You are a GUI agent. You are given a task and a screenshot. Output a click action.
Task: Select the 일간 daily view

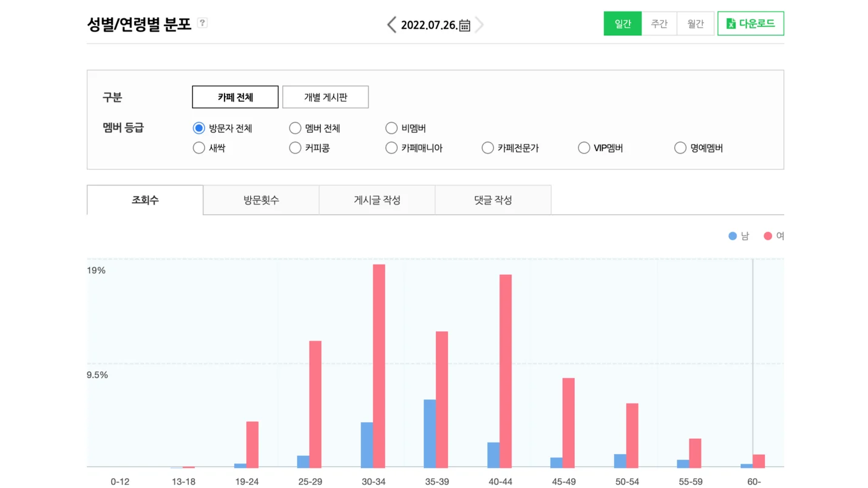coord(622,24)
